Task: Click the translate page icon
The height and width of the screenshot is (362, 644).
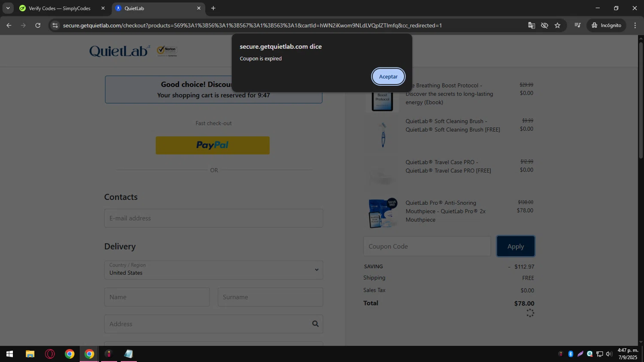Action: [532, 25]
